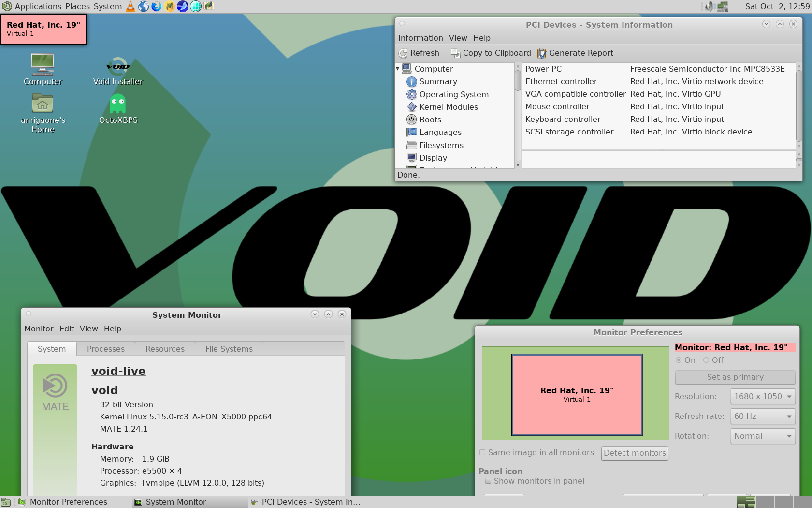This screenshot has height=508, width=812.
Task: Open the View menu in System Information
Action: [x=458, y=38]
